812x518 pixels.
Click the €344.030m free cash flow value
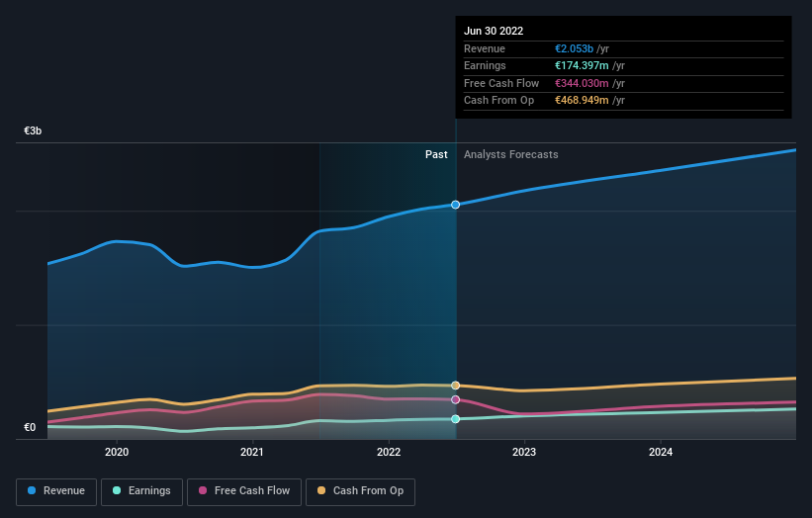pos(582,83)
